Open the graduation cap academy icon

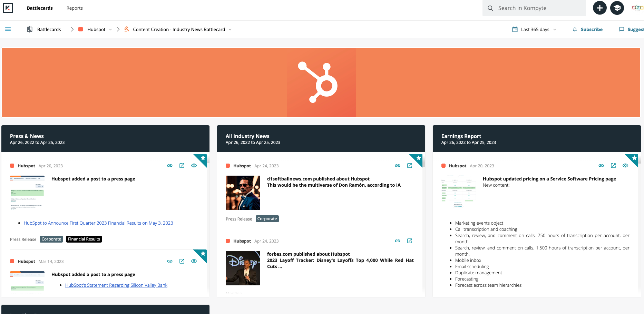point(617,8)
